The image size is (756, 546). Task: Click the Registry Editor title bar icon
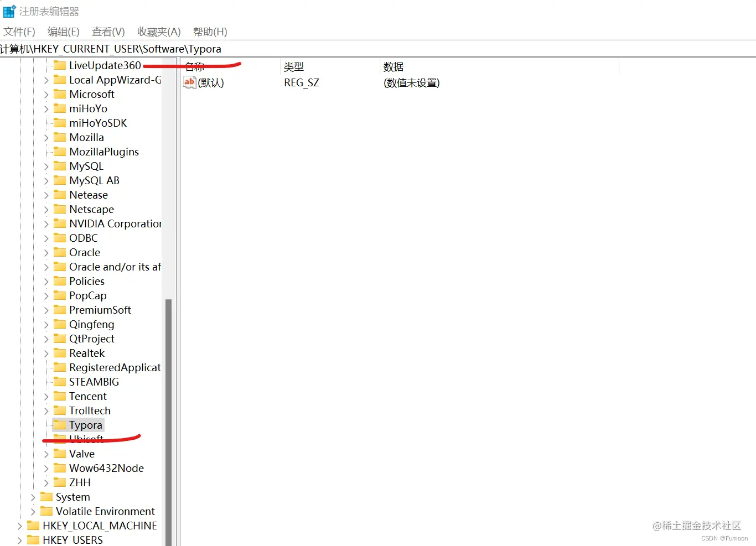click(x=9, y=11)
